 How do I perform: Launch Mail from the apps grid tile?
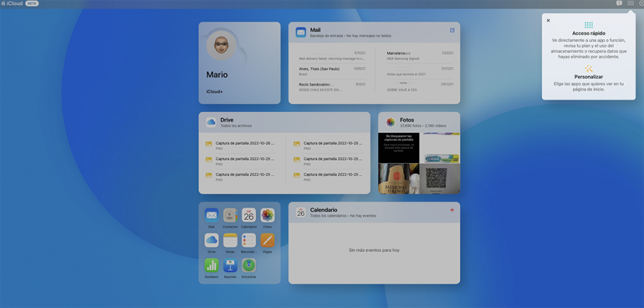pyautogui.click(x=211, y=215)
